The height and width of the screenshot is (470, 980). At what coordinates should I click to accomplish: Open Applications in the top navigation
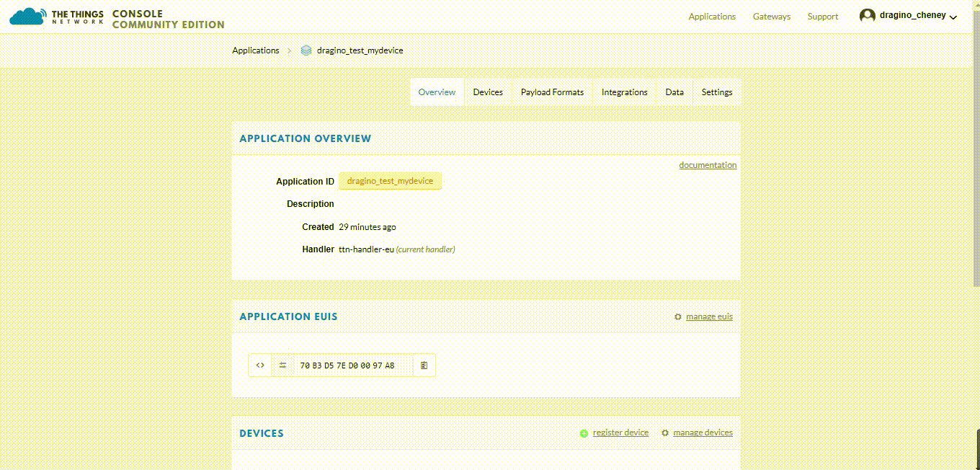tap(712, 17)
